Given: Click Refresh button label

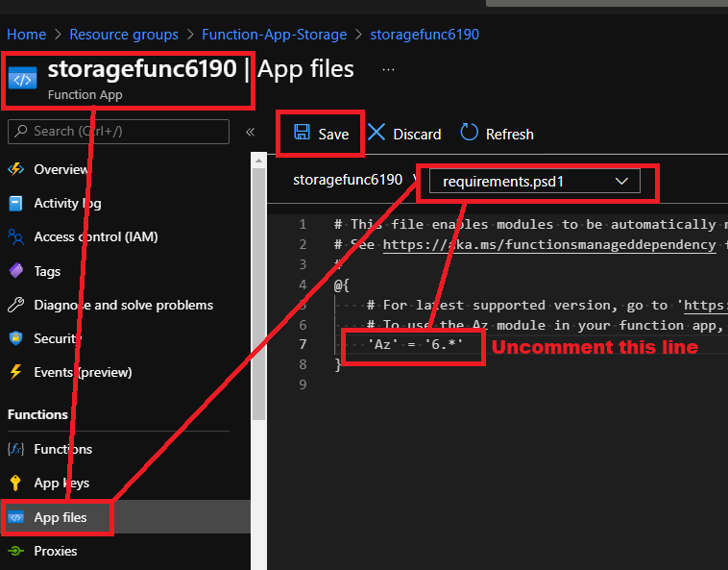Looking at the screenshot, I should click(509, 135).
